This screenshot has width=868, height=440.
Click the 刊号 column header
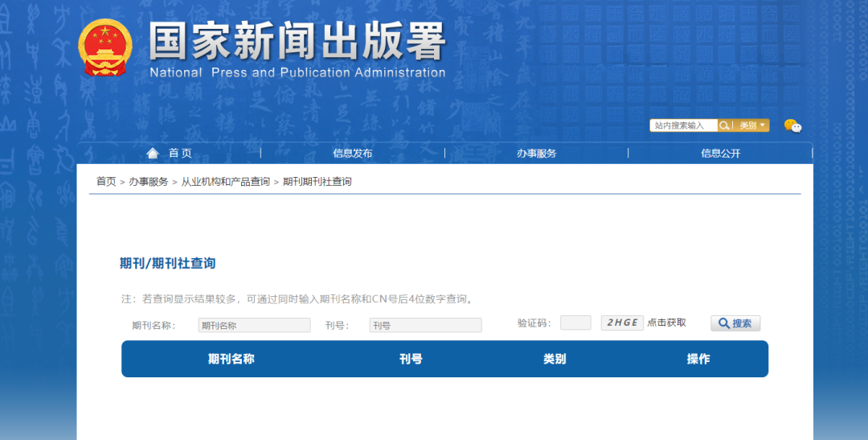click(411, 359)
